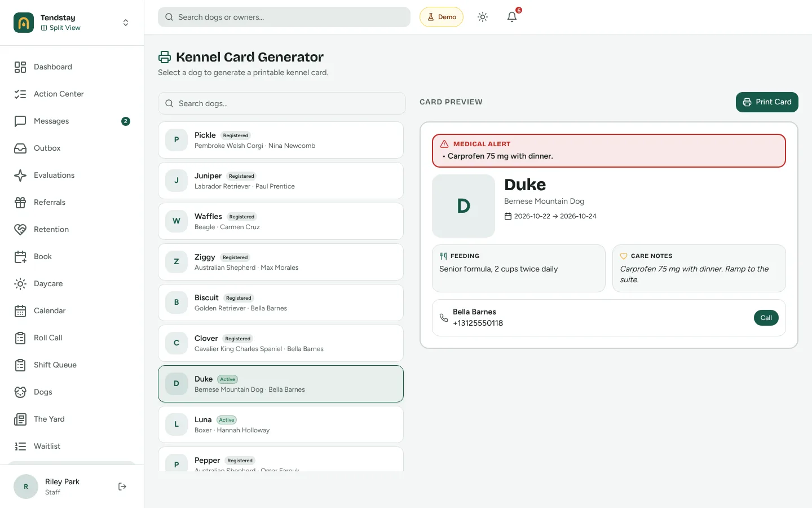
Task: Select Waffles the Beagle
Action: pos(281,221)
